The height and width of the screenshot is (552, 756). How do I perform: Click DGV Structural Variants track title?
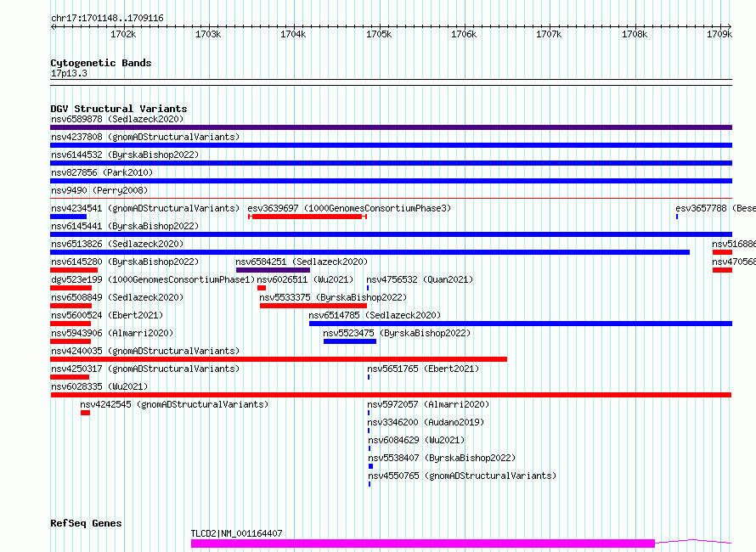pyautogui.click(x=119, y=109)
